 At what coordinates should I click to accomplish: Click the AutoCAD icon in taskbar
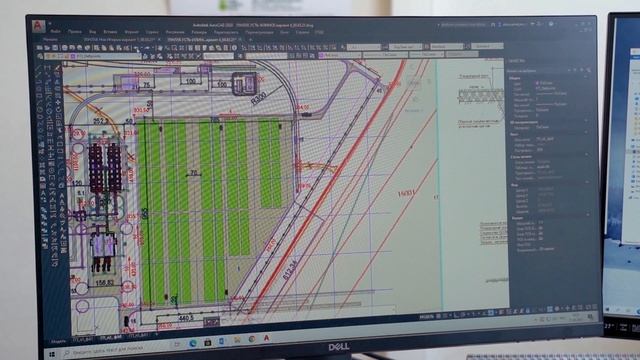pos(267,338)
